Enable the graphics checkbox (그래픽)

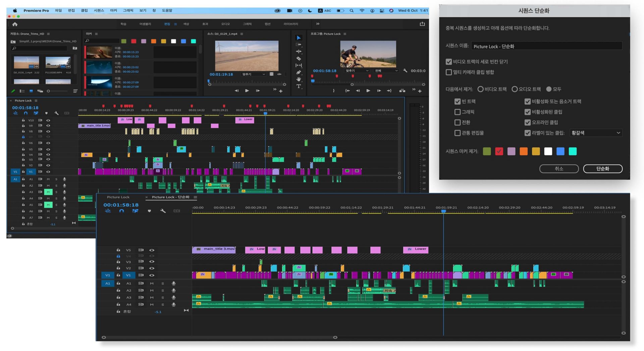click(458, 112)
